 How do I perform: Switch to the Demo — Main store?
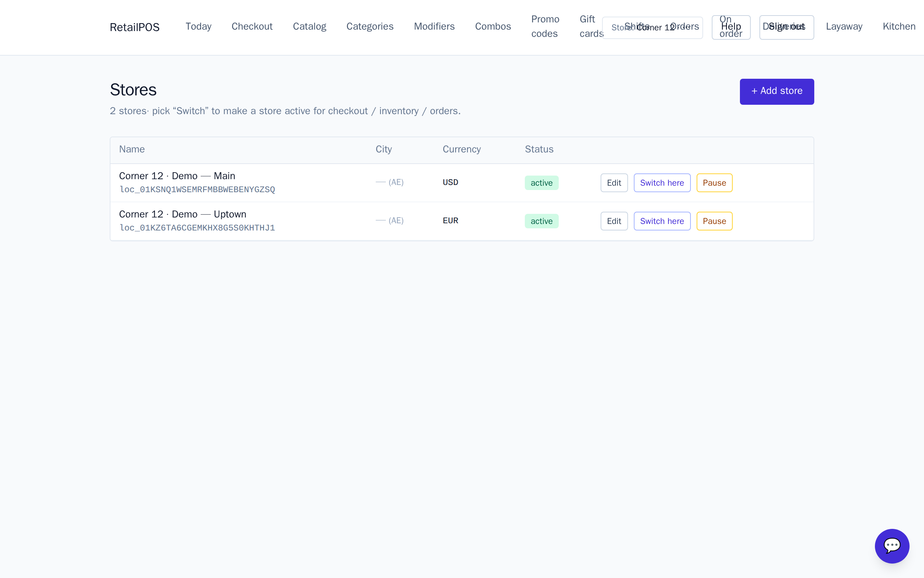(x=662, y=183)
